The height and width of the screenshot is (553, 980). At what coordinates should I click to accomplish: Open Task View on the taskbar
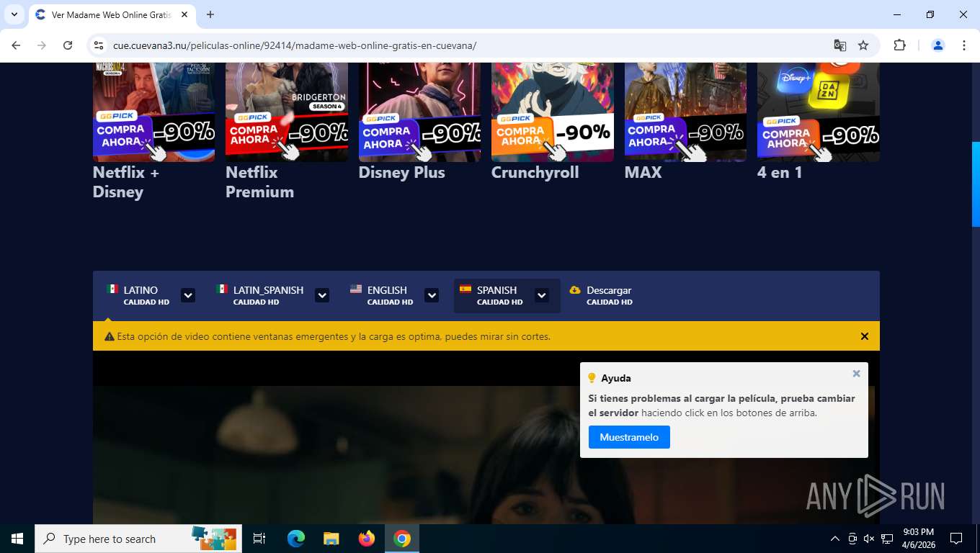coord(259,539)
